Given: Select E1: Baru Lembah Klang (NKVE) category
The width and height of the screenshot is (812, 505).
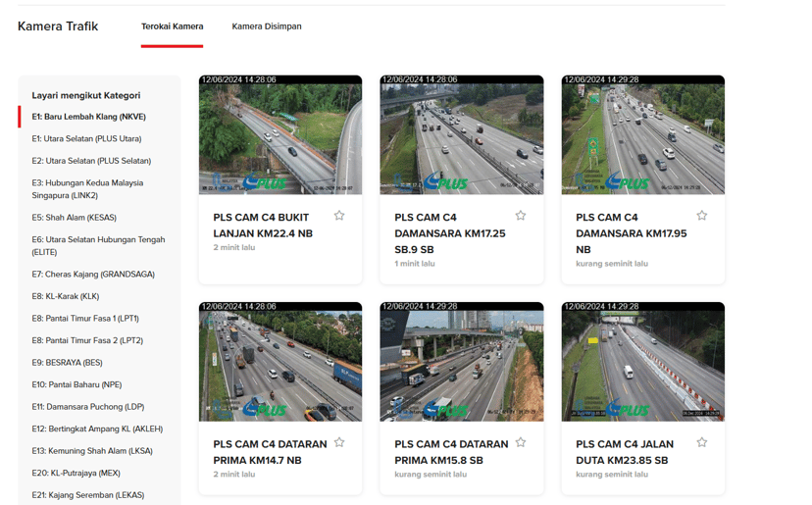Looking at the screenshot, I should click(89, 117).
